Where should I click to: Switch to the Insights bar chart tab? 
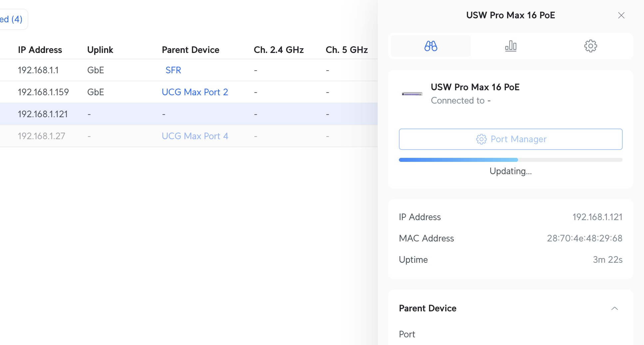[510, 46]
